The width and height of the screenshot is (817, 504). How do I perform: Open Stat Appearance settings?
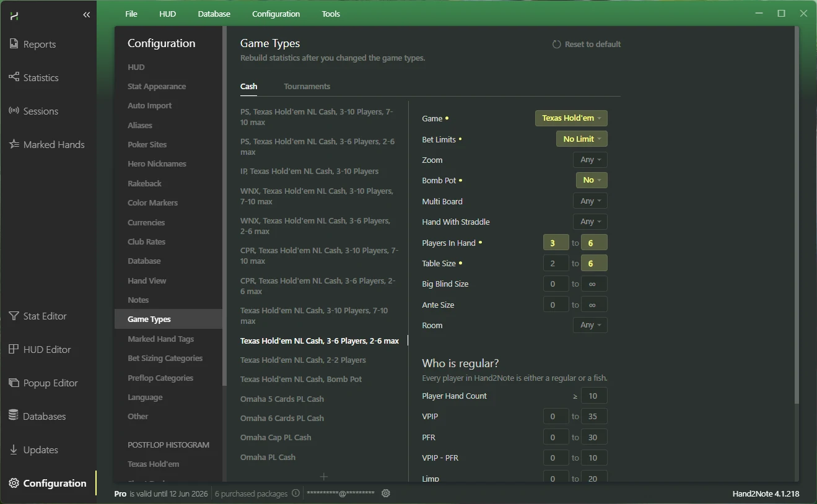point(157,87)
